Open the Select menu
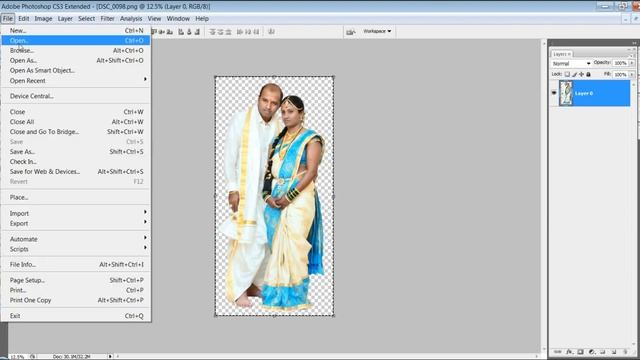 tap(87, 19)
